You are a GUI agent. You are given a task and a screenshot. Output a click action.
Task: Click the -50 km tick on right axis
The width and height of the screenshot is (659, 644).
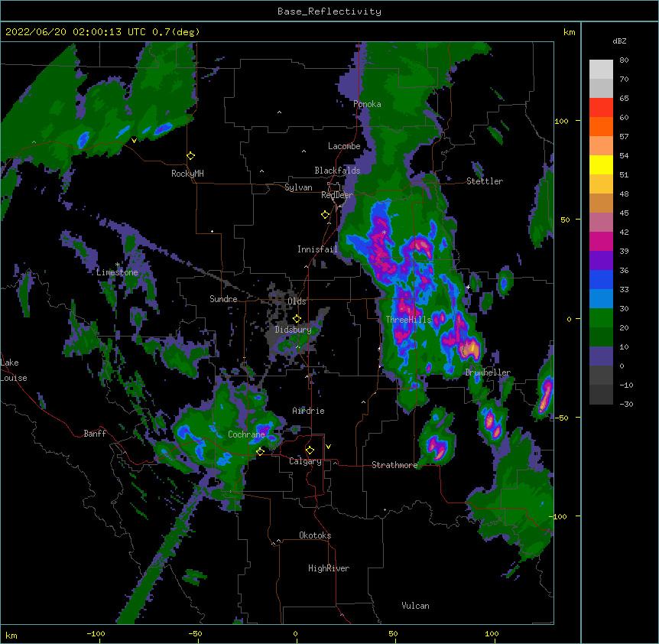pos(561,418)
